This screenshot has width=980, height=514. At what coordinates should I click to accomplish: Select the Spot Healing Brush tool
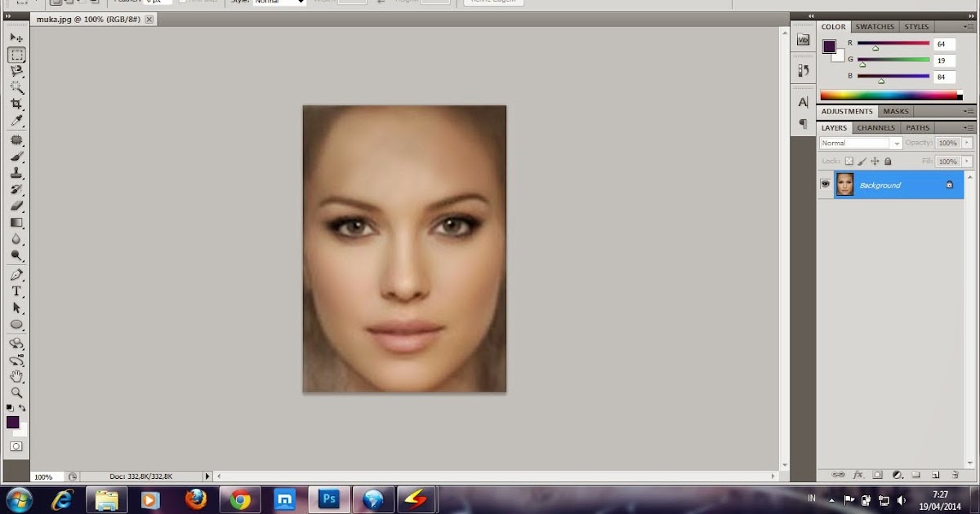point(16,140)
